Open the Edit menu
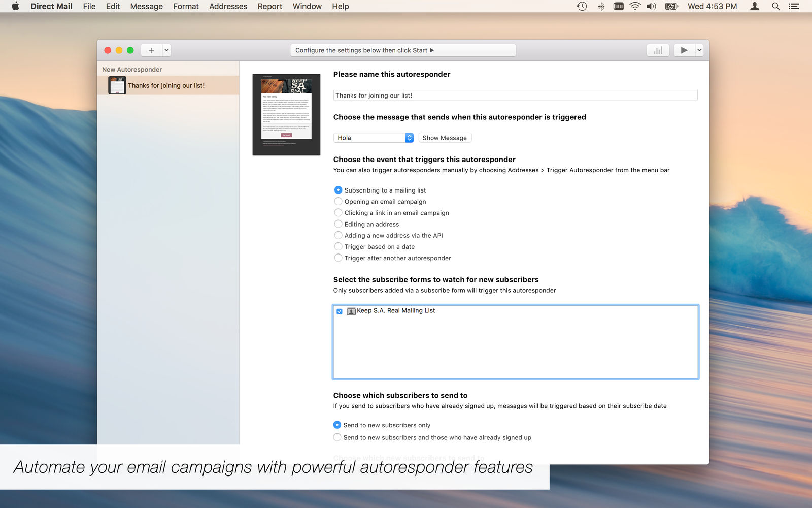The height and width of the screenshot is (508, 812). tap(113, 6)
